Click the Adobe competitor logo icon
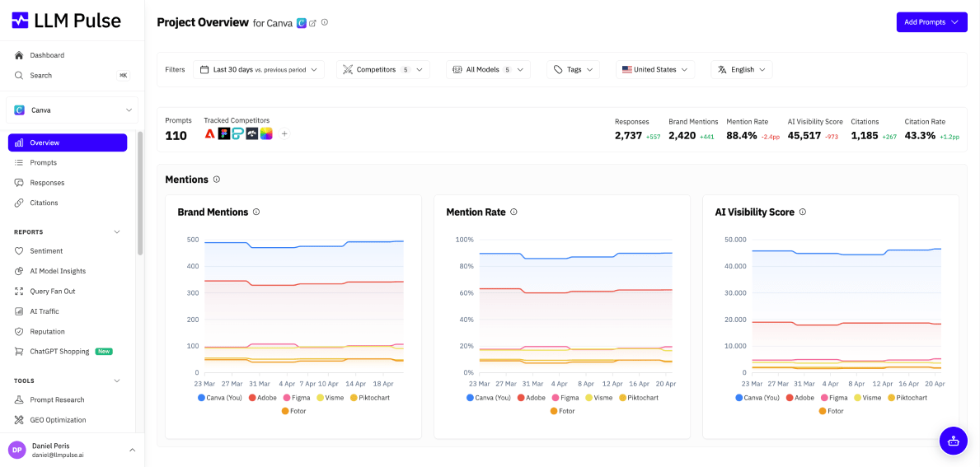 (210, 133)
